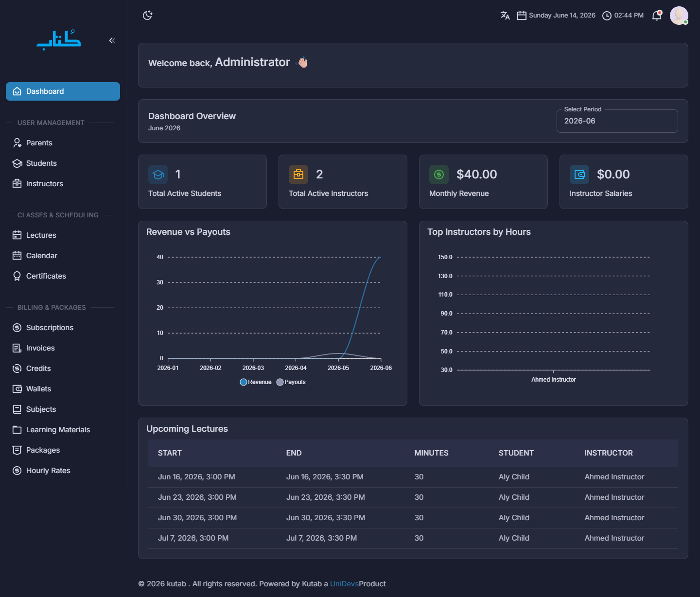Open the Students page
The width and height of the screenshot is (700, 597).
pos(63,163)
